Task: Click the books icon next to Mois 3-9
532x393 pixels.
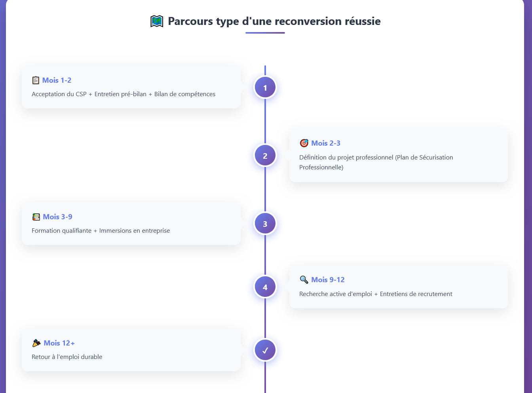Action: tap(36, 217)
